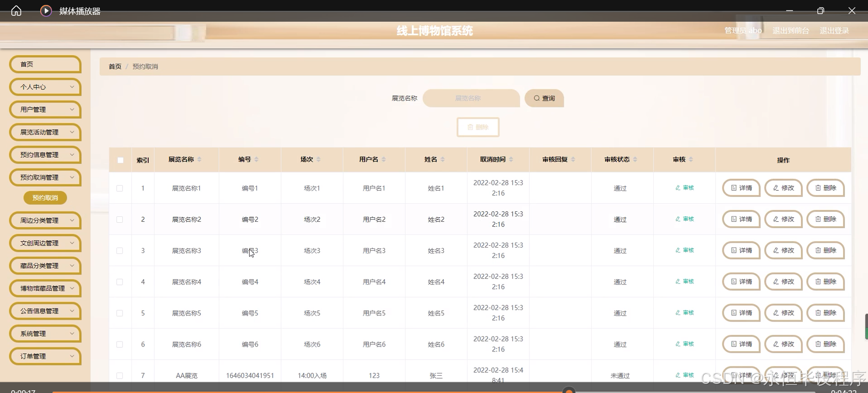This screenshot has width=868, height=393.
Task: Check the checkbox for row 1
Action: click(x=120, y=188)
